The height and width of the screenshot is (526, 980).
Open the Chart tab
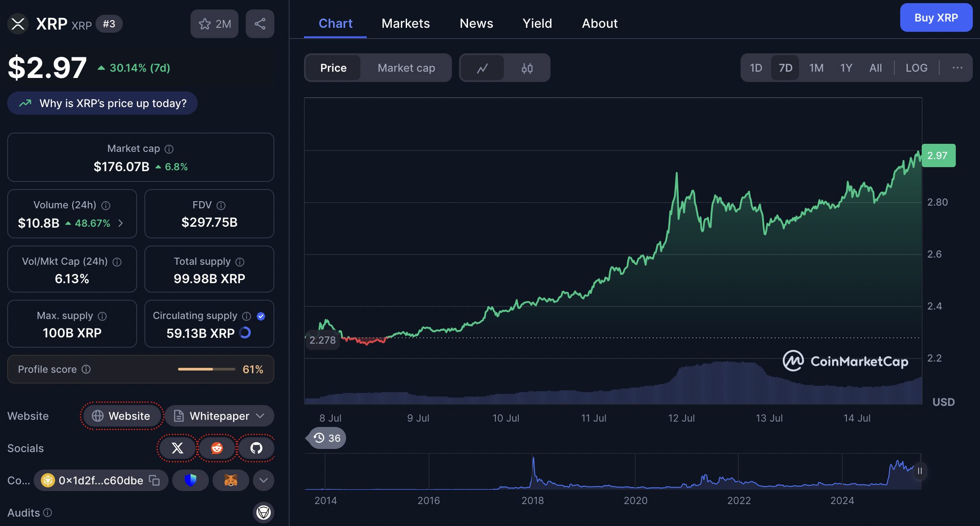click(335, 23)
